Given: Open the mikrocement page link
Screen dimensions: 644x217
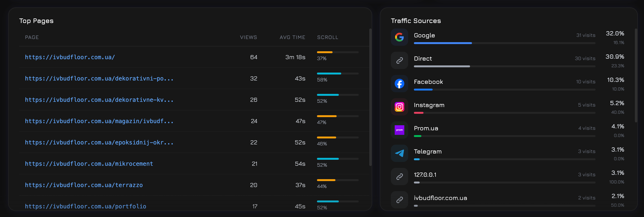Looking at the screenshot, I should click(89, 164).
